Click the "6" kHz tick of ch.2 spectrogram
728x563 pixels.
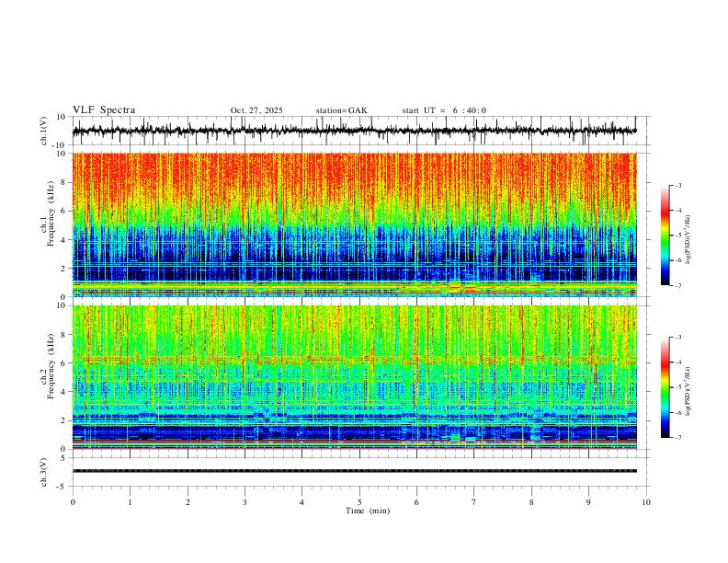tap(64, 362)
